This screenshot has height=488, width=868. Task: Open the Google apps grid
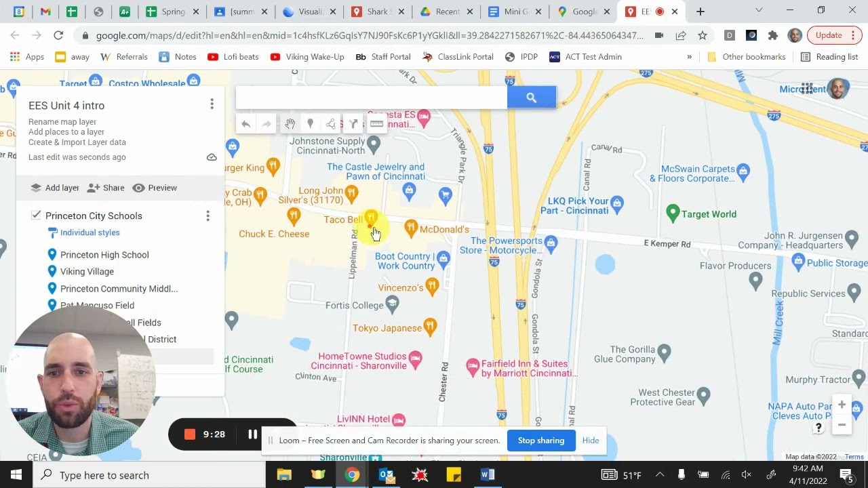coord(806,89)
